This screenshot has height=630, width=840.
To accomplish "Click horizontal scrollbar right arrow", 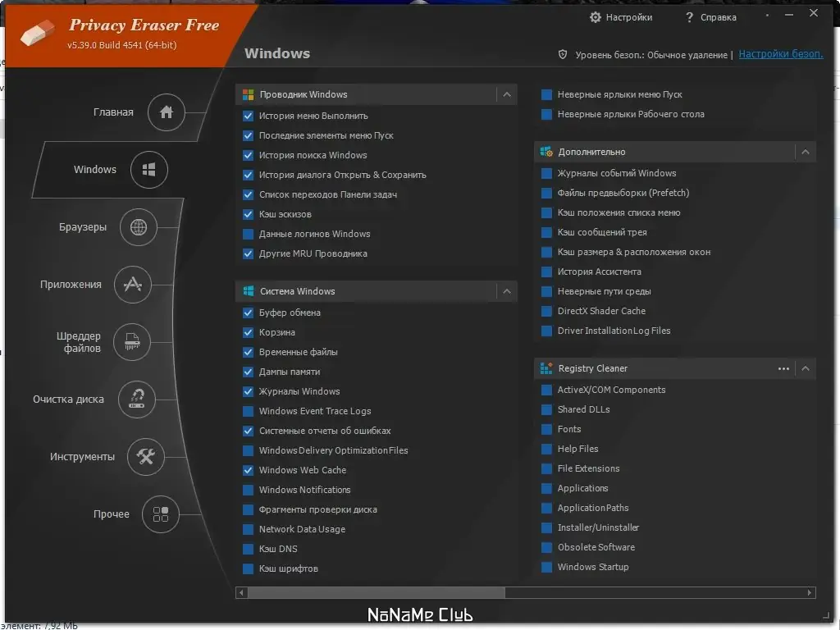I will [810, 592].
